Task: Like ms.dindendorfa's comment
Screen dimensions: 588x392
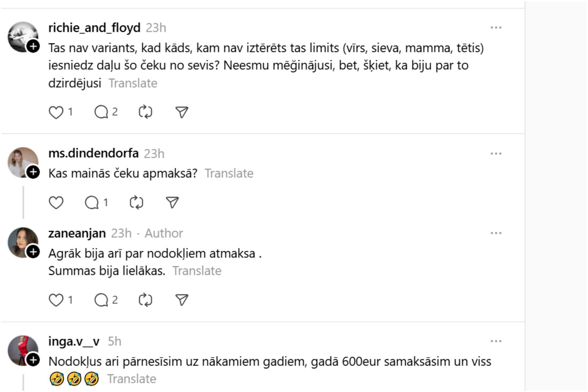Action: [56, 203]
